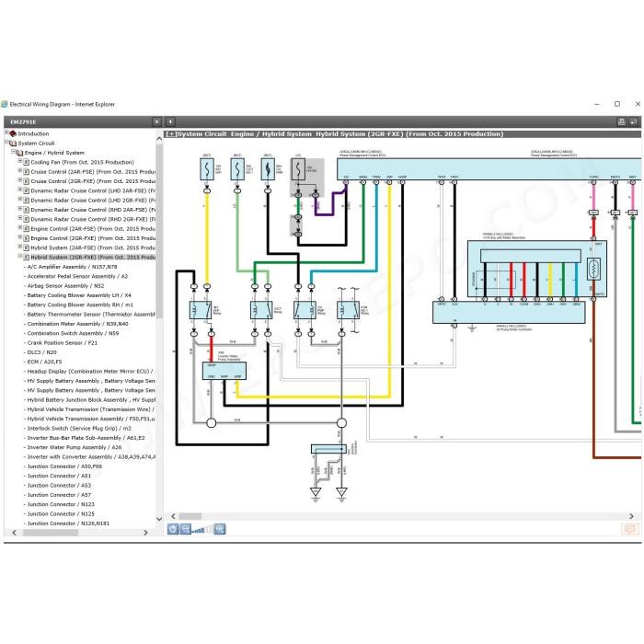Viewport: 644px width, 644px height.
Task: Click the Engine Control (2AR-FSE) document icon
Action: point(26,229)
